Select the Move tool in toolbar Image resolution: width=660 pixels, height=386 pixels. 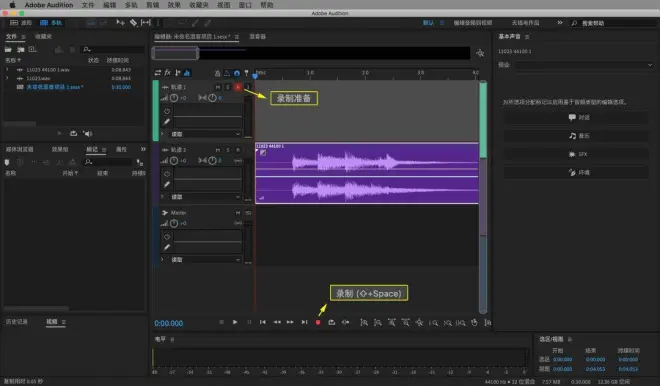click(x=120, y=23)
